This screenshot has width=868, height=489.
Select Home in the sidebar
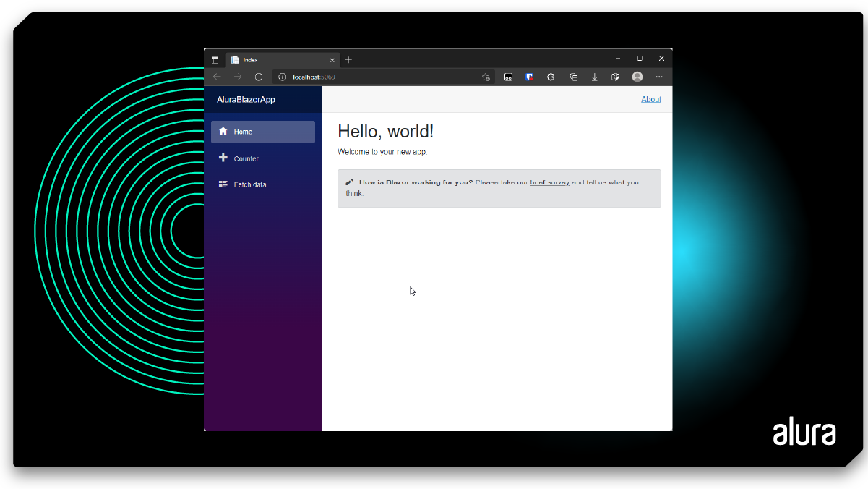pos(263,132)
